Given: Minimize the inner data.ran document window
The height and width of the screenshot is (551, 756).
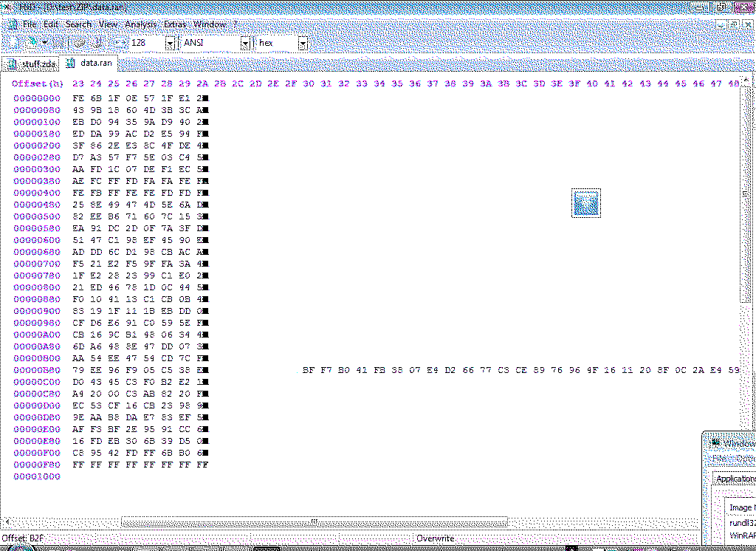Looking at the screenshot, I should click(721, 24).
